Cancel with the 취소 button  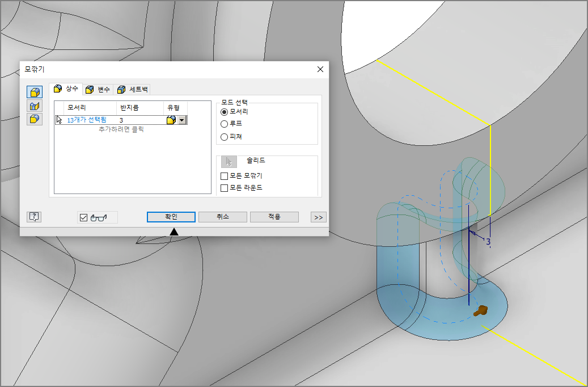223,217
